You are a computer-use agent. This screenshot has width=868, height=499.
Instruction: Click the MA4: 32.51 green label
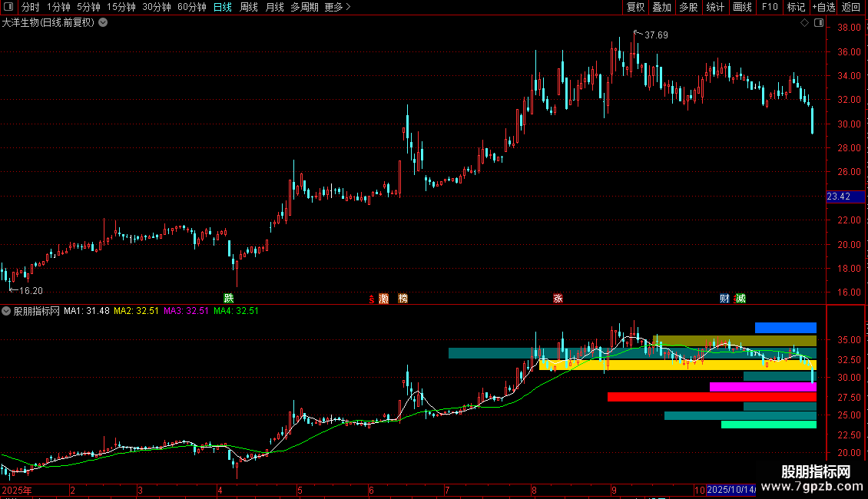pos(236,311)
